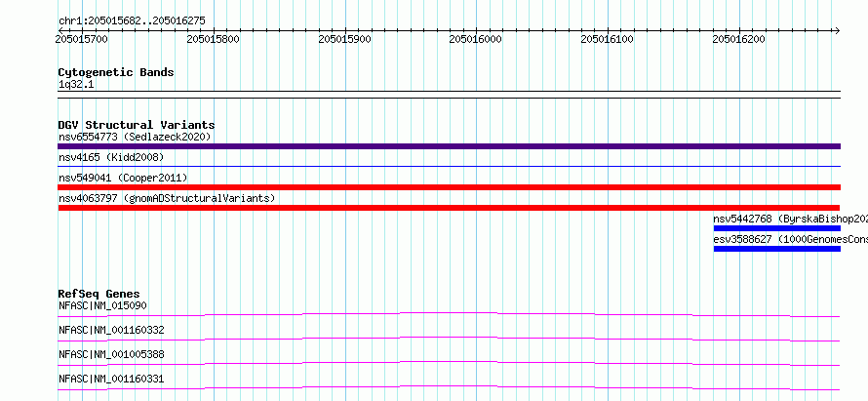868x401 pixels.
Task: Click the magenta NM_001160331 transcript line
Action: pyautogui.click(x=449, y=387)
